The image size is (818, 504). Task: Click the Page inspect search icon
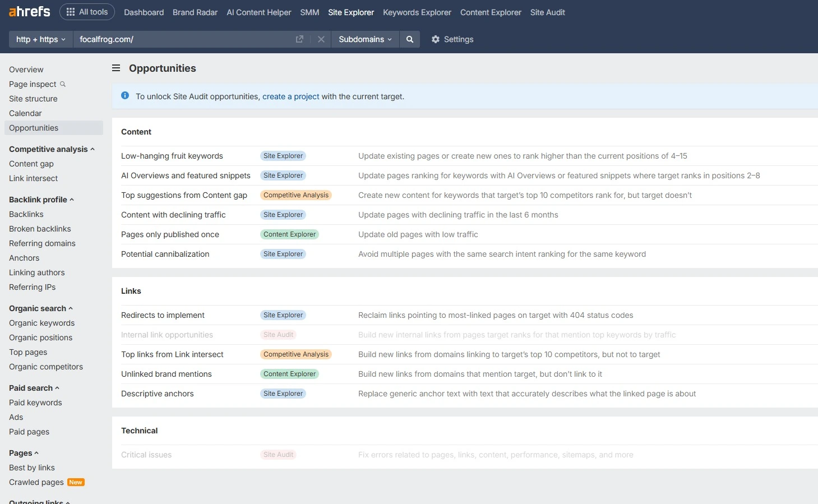tap(63, 84)
